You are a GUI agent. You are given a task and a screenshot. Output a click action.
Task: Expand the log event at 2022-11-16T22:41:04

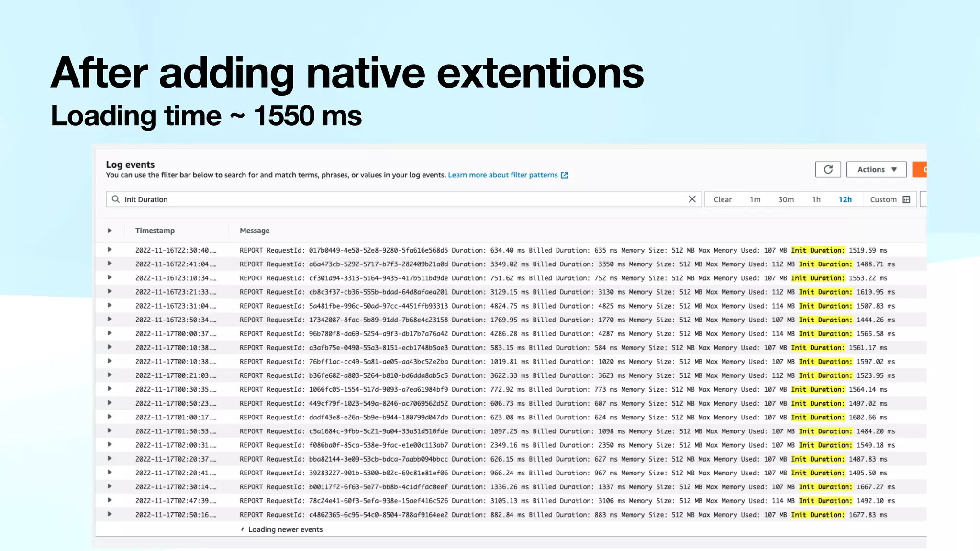pos(110,264)
